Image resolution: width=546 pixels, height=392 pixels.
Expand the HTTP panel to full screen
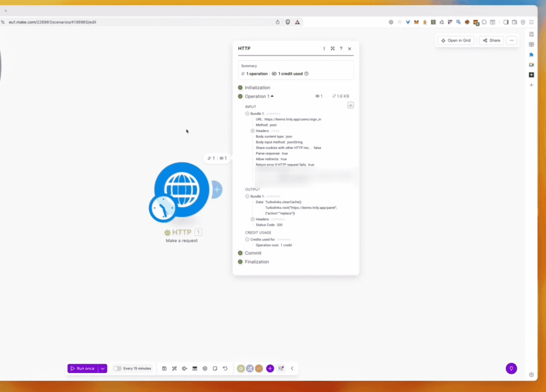(x=332, y=49)
